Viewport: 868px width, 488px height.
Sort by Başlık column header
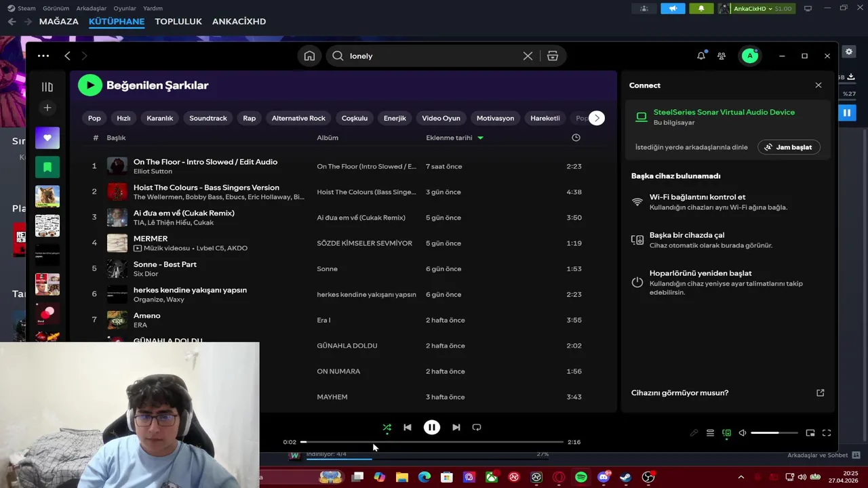(x=116, y=138)
